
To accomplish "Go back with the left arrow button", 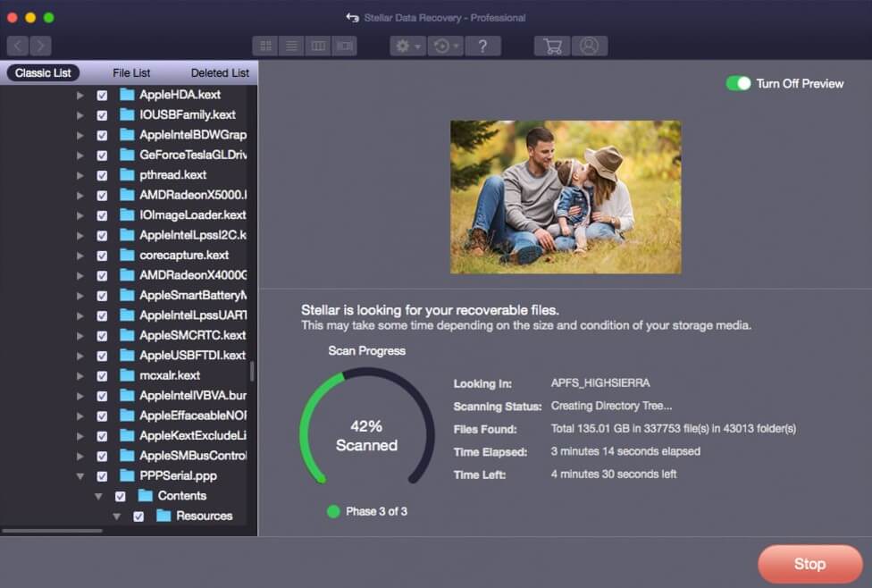I will [x=18, y=46].
